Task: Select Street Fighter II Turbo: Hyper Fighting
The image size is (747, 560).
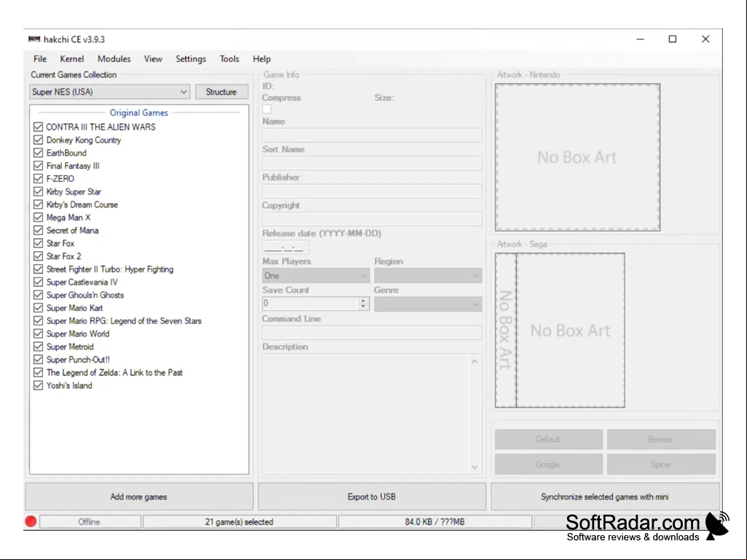Action: pyautogui.click(x=110, y=269)
